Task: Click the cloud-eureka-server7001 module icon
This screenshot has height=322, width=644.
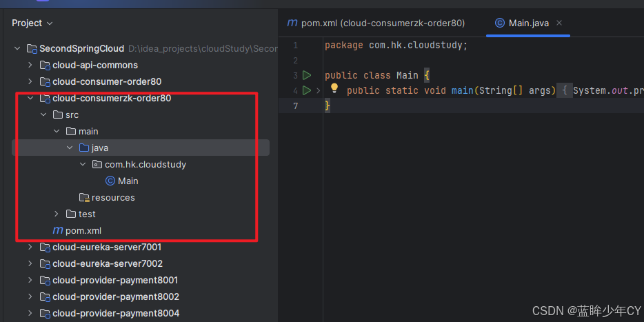Action: tap(45, 248)
